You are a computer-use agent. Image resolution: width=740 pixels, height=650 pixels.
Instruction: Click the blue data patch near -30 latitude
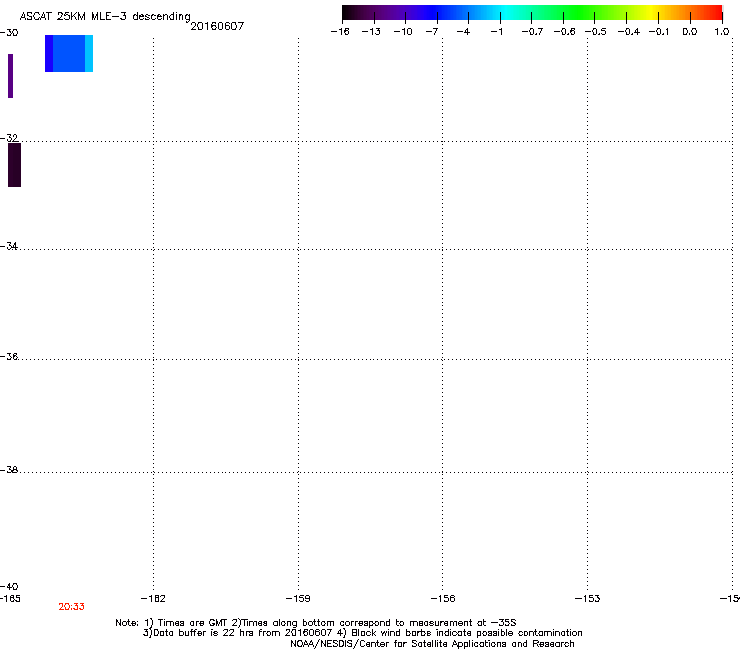[x=69, y=53]
